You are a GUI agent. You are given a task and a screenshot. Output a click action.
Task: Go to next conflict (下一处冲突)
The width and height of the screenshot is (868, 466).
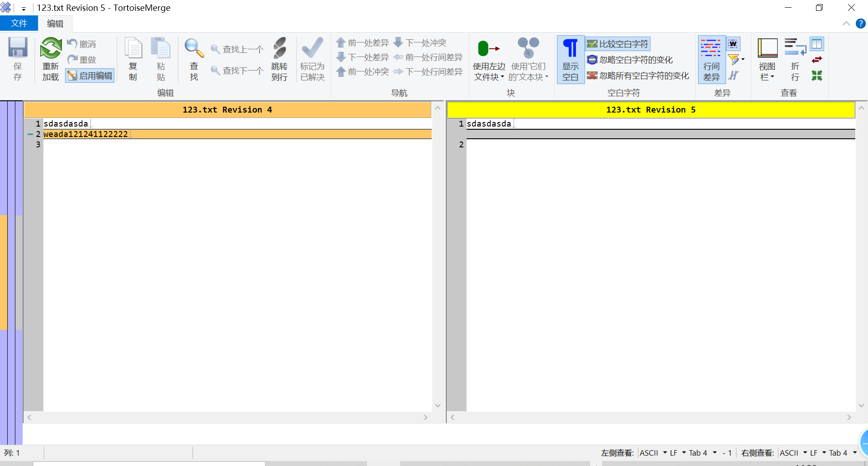click(420, 43)
